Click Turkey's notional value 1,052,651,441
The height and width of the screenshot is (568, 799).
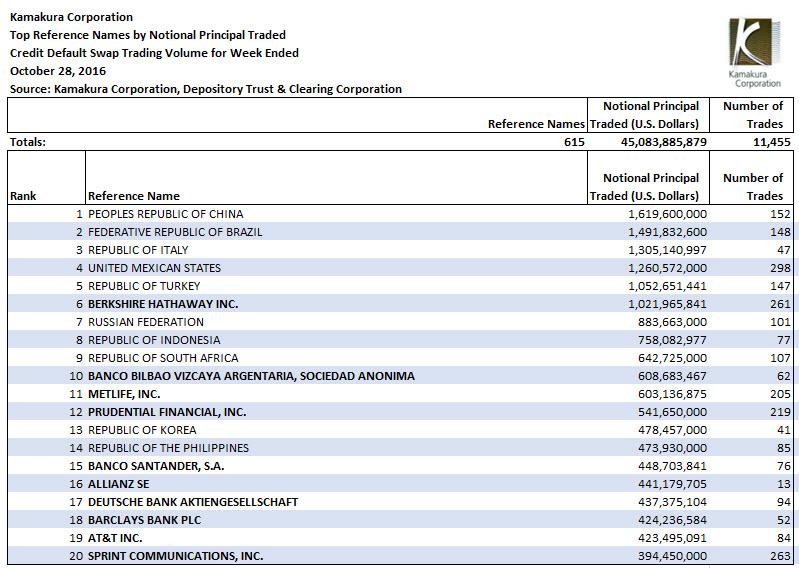[x=668, y=286]
